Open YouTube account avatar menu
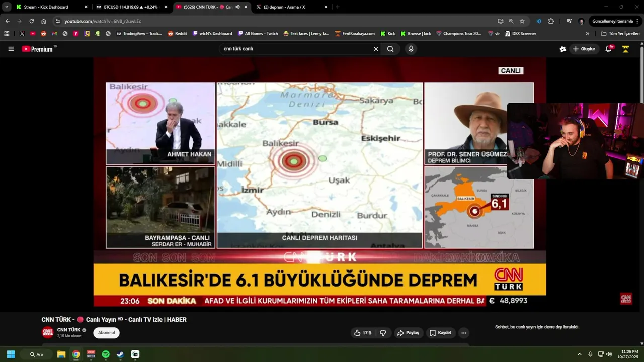The height and width of the screenshot is (362, 644). (626, 49)
